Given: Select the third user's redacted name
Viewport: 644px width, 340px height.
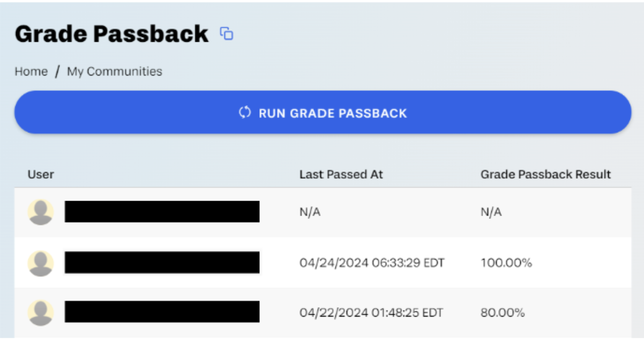Looking at the screenshot, I should [162, 312].
